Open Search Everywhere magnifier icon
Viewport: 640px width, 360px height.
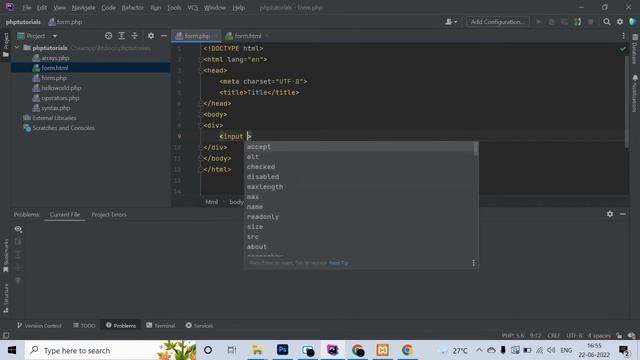607,22
